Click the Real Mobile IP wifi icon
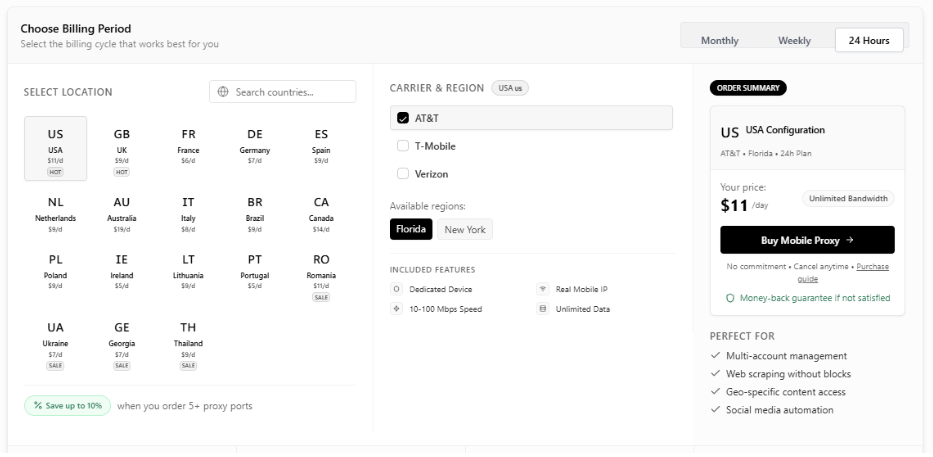The height and width of the screenshot is (457, 933). (x=542, y=289)
